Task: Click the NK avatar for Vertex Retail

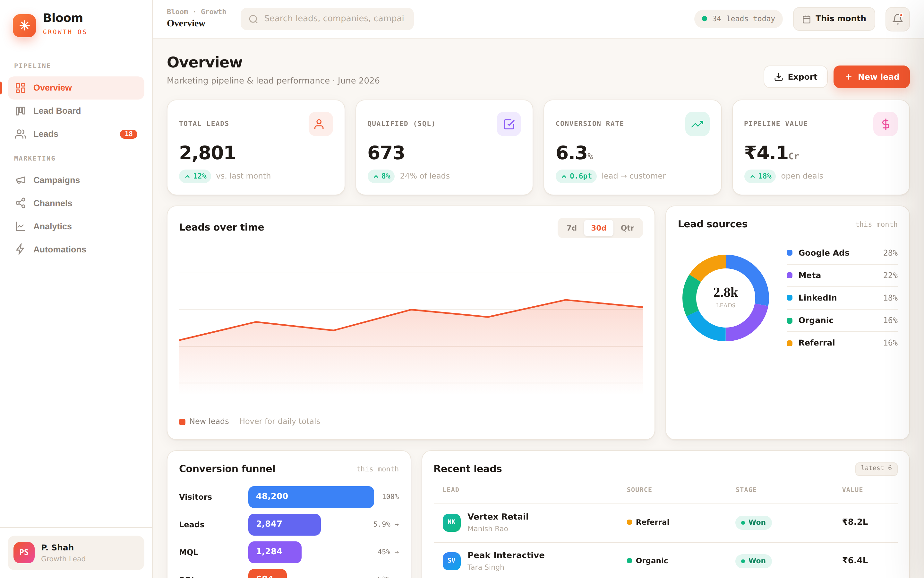Action: tap(451, 522)
